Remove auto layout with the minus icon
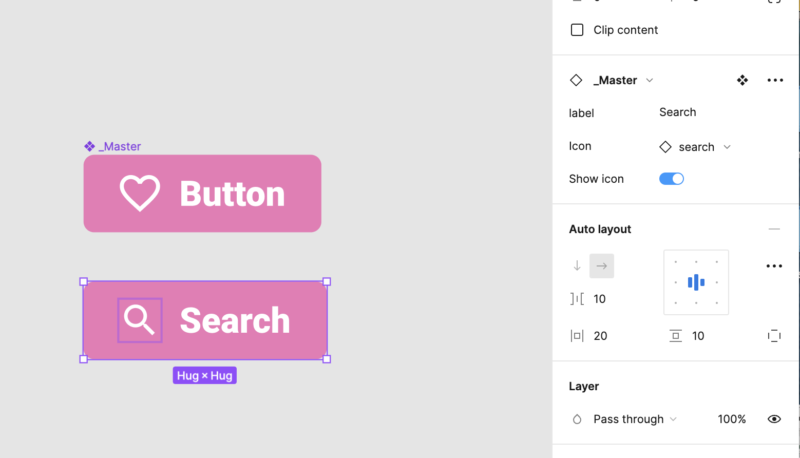 click(x=774, y=229)
